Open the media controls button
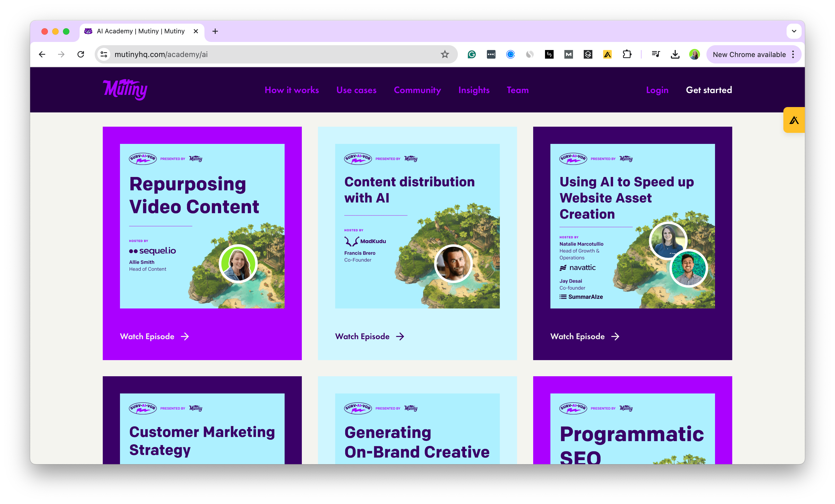This screenshot has height=504, width=835. coord(656,54)
